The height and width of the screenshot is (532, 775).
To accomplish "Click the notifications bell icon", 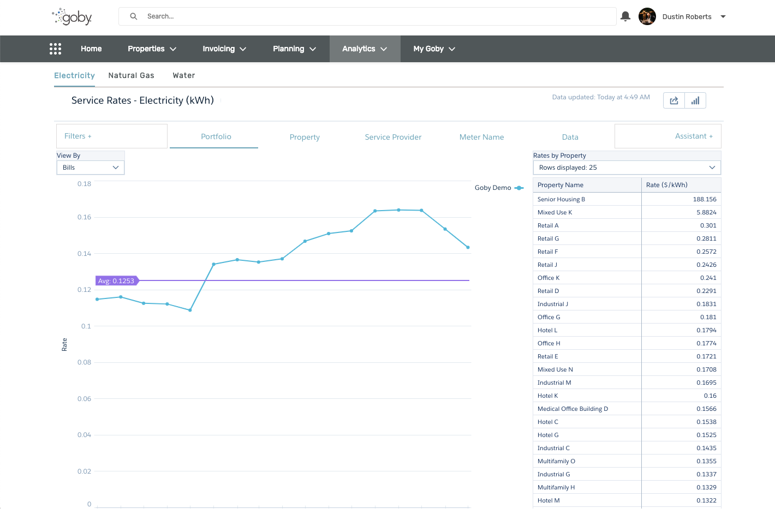I will coord(625,16).
